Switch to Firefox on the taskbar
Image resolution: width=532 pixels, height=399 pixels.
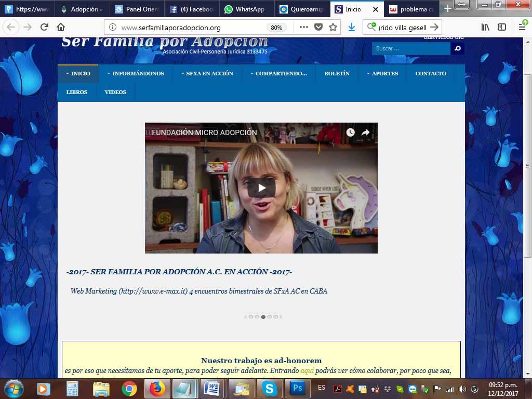(157, 389)
